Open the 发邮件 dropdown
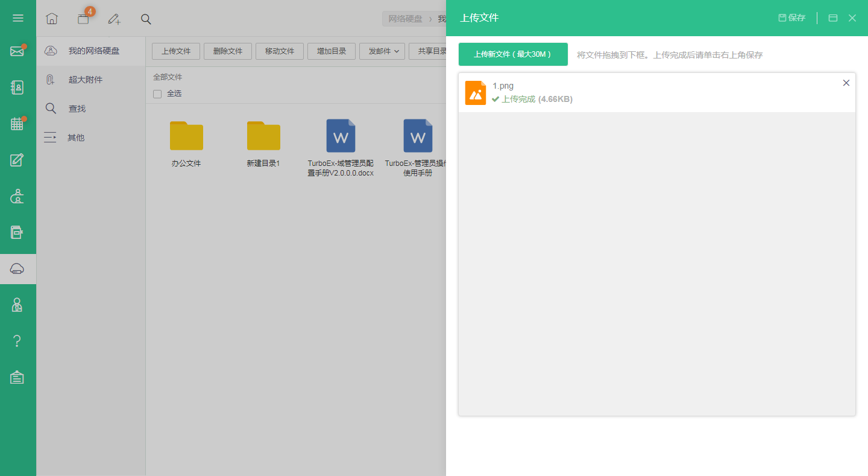This screenshot has height=476, width=868. (382, 51)
